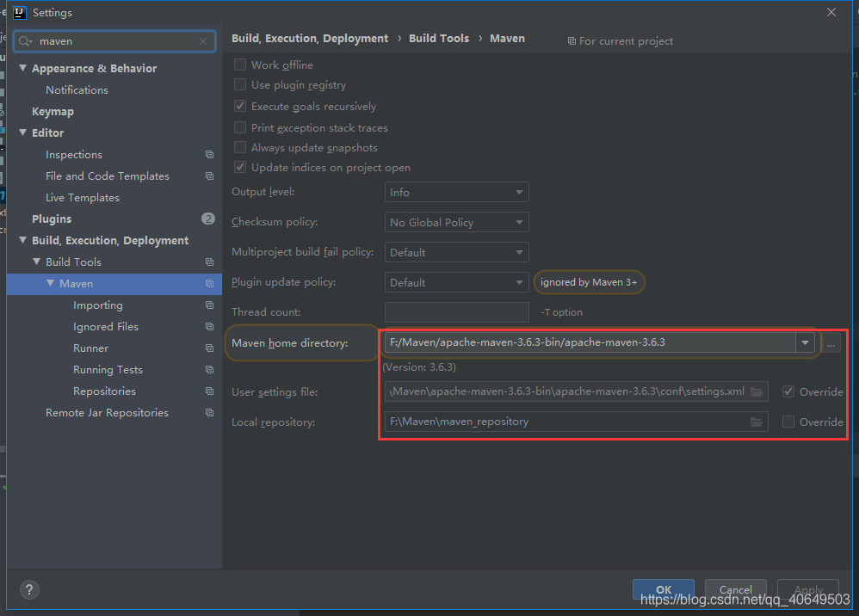Open the Checksum policy dropdown
Viewport: 859px width, 616px height.
457,222
